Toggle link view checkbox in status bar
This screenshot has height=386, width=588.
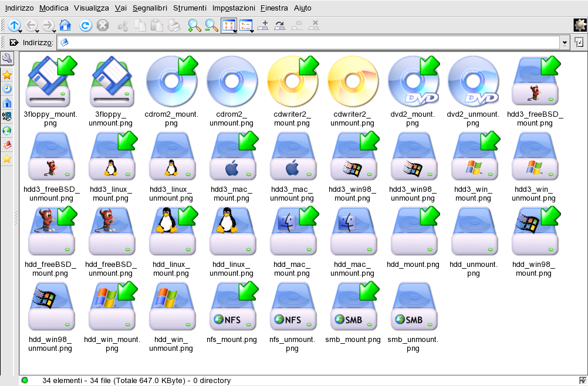click(582, 380)
